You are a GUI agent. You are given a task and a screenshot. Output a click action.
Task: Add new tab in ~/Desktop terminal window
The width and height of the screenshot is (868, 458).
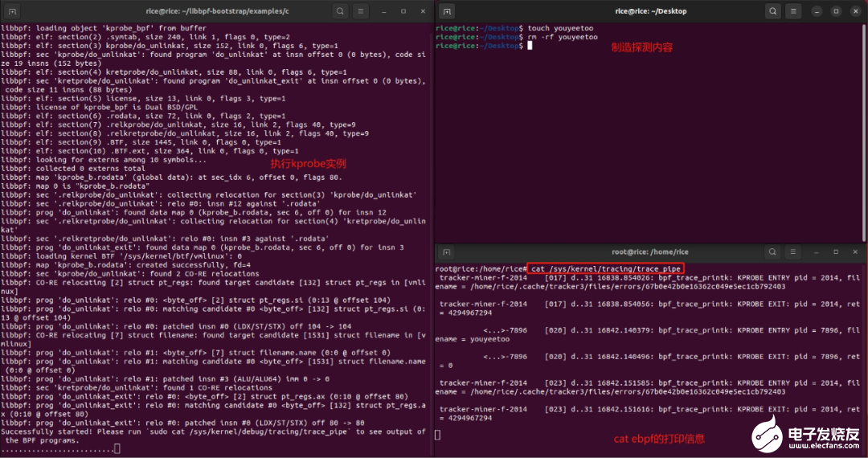[x=447, y=11]
